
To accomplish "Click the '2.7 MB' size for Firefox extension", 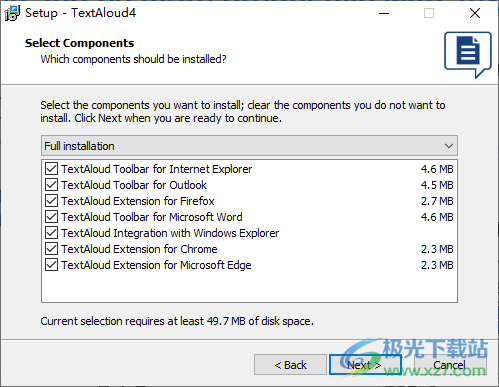I will (x=437, y=201).
